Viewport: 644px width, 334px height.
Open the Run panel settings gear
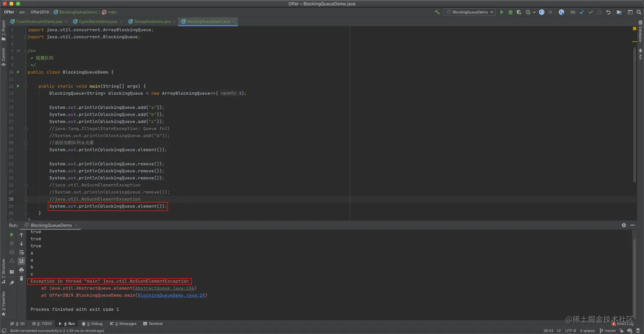coord(624,225)
